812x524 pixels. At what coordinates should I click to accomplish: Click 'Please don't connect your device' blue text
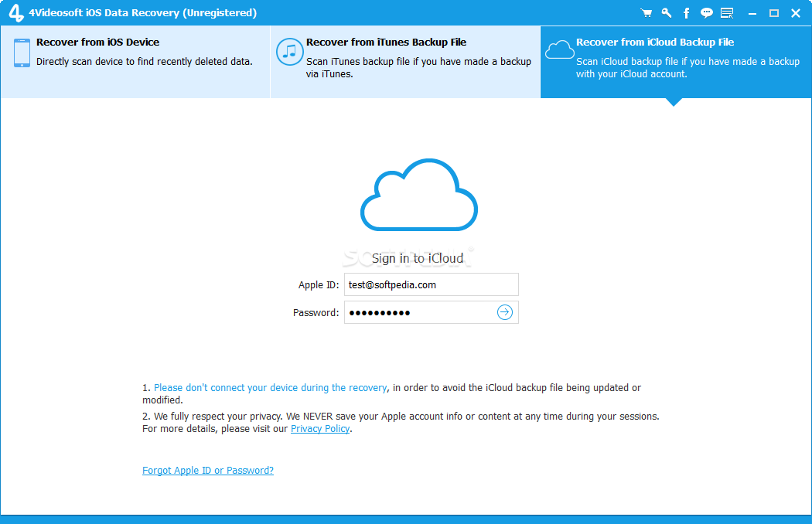pyautogui.click(x=271, y=388)
